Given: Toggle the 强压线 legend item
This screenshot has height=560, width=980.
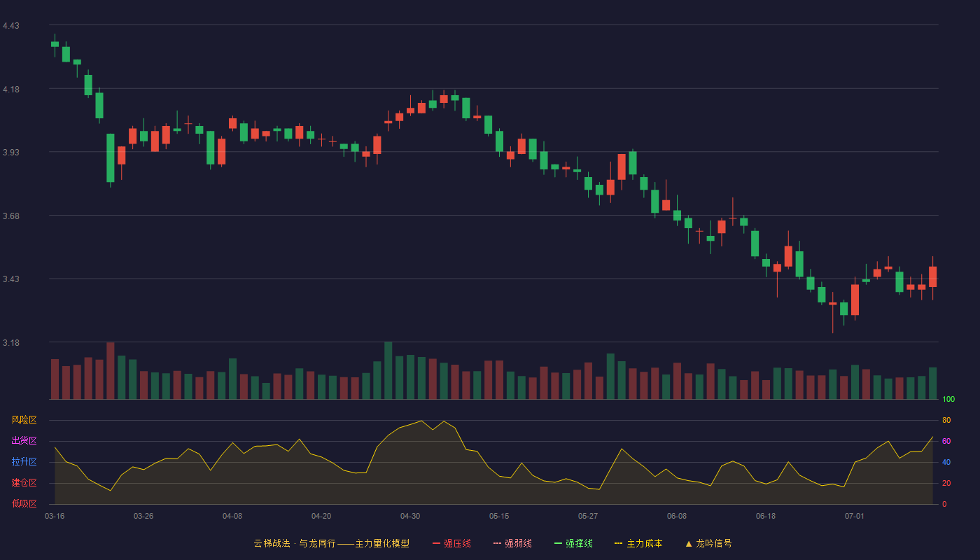Looking at the screenshot, I should coord(451,543).
